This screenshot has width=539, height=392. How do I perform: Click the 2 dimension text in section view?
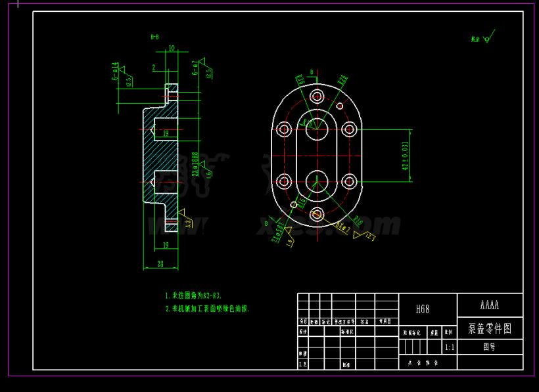tap(154, 68)
